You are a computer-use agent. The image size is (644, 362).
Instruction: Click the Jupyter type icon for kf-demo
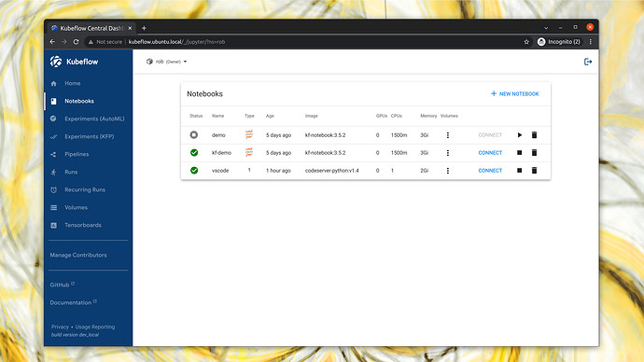tap(249, 152)
